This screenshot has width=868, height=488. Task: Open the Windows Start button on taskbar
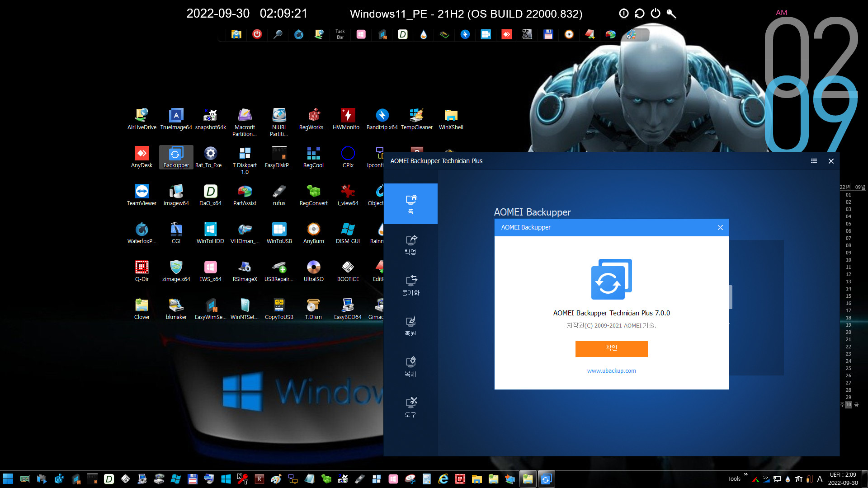(x=8, y=479)
